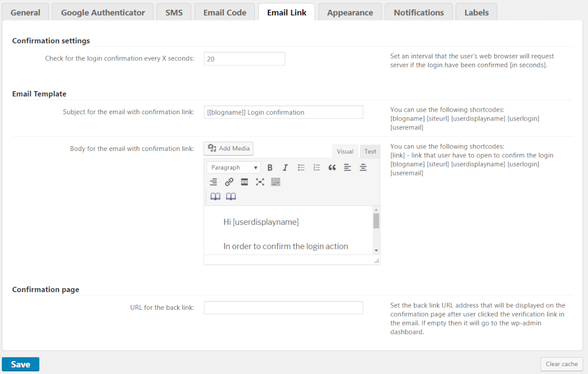
Task: Open the Paragraph format dropdown
Action: [x=234, y=168]
